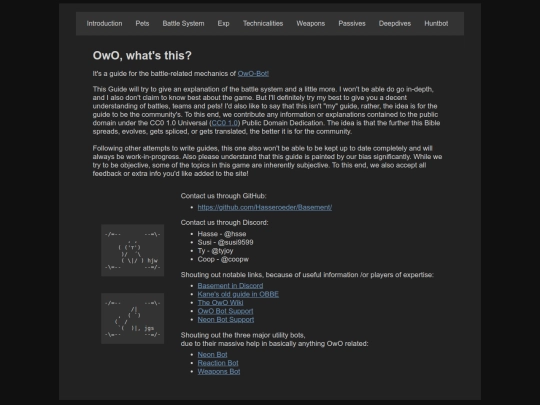The image size is (540, 405).
Task: Click 'Contact us through Discord:' text
Action: (225, 222)
